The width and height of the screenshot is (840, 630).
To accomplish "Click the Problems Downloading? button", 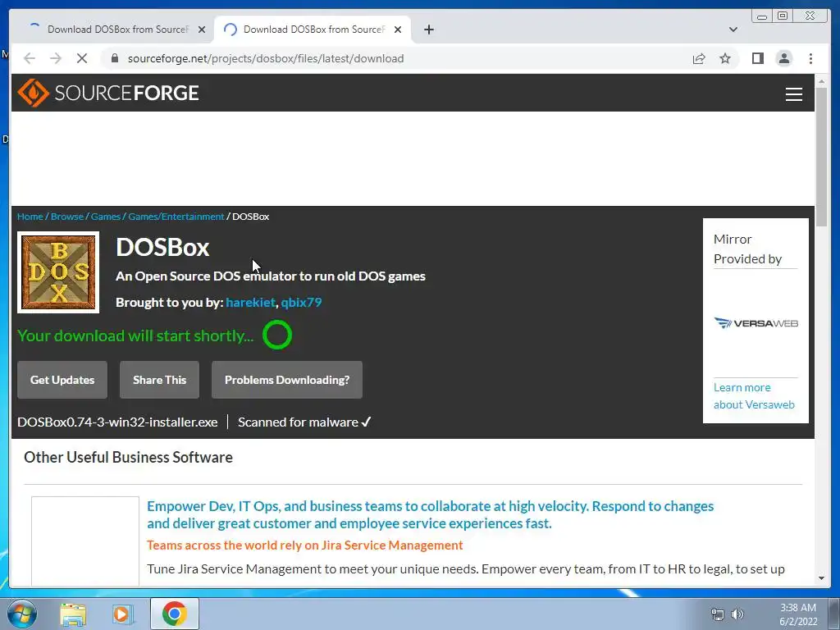I will coord(286,380).
